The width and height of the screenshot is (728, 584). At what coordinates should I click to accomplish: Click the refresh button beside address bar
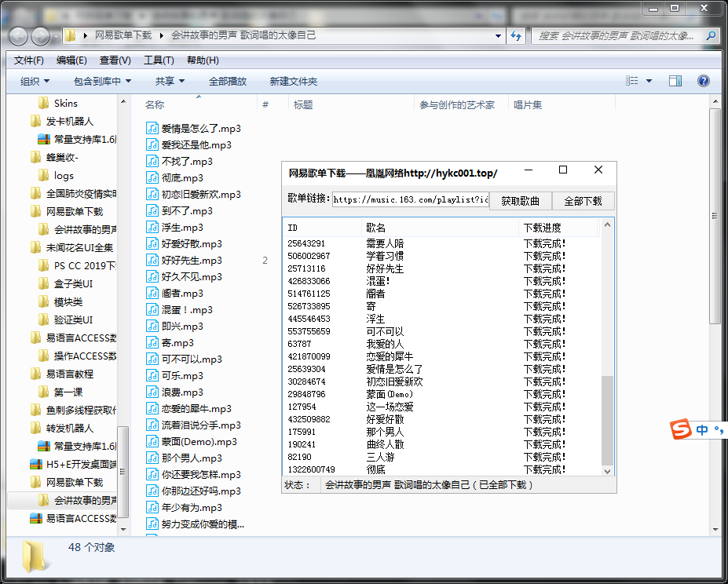tap(516, 36)
